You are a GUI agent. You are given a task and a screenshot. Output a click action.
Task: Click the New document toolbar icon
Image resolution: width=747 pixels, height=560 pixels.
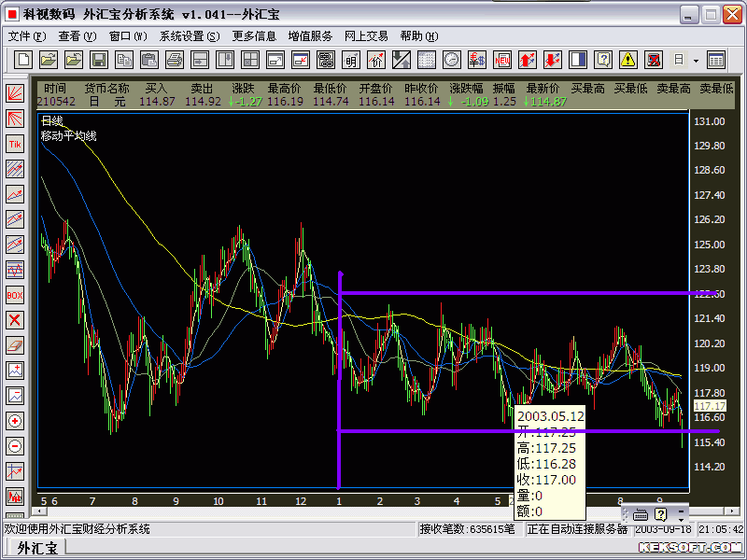tap(23, 60)
